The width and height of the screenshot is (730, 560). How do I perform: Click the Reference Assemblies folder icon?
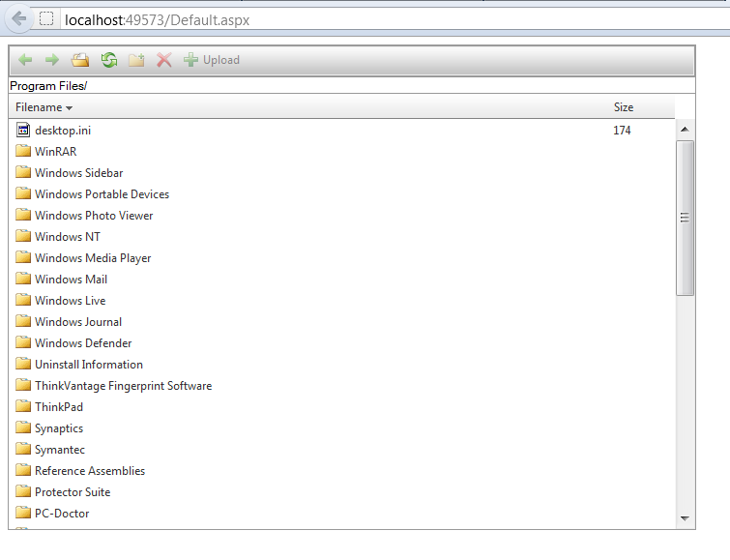(23, 470)
